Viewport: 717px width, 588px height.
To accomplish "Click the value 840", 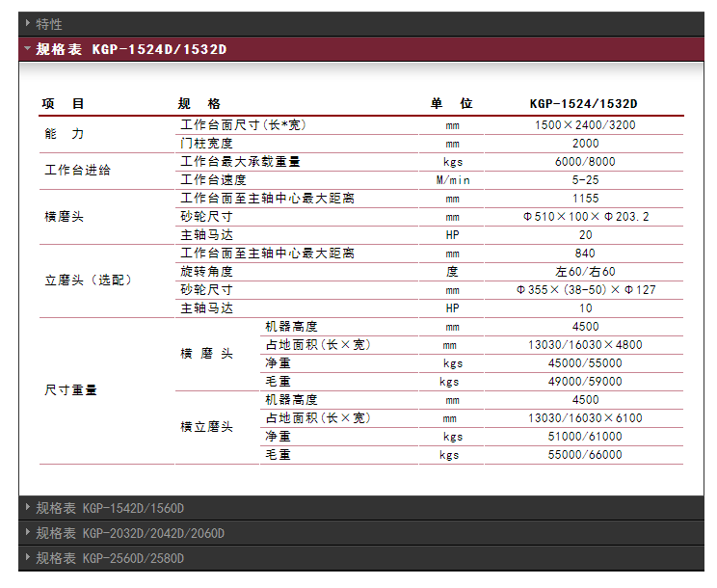I will pos(585,253).
